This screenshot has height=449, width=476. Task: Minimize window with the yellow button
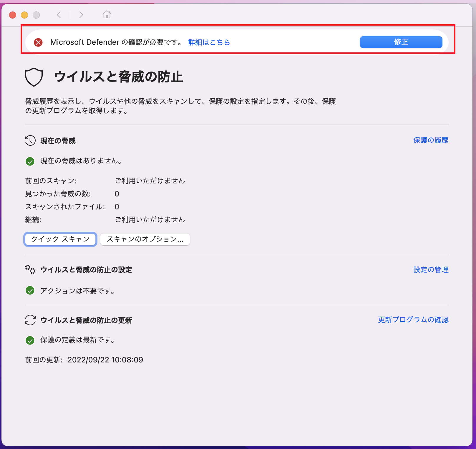tap(24, 15)
